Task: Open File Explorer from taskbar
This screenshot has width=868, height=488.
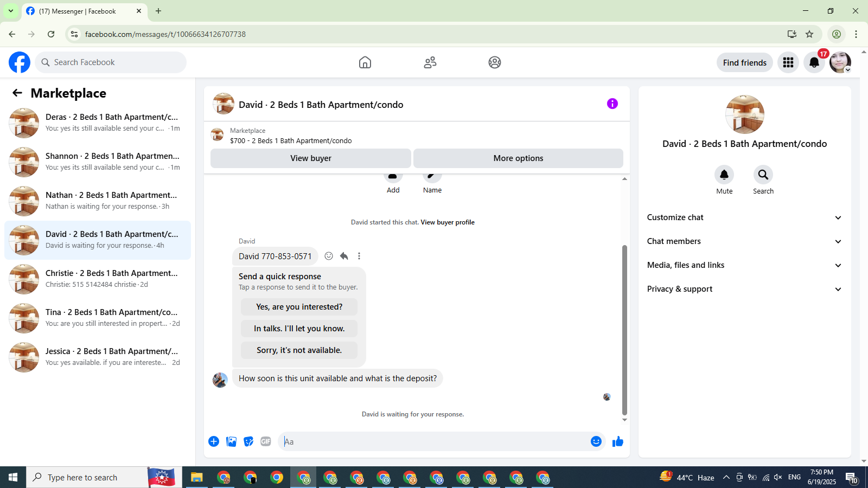Action: (x=196, y=477)
